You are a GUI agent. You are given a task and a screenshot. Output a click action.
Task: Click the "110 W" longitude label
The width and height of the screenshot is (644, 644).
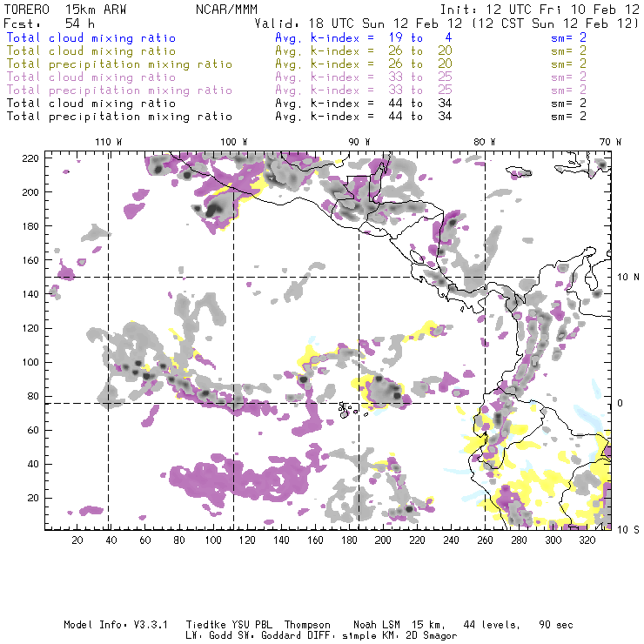pos(109,142)
